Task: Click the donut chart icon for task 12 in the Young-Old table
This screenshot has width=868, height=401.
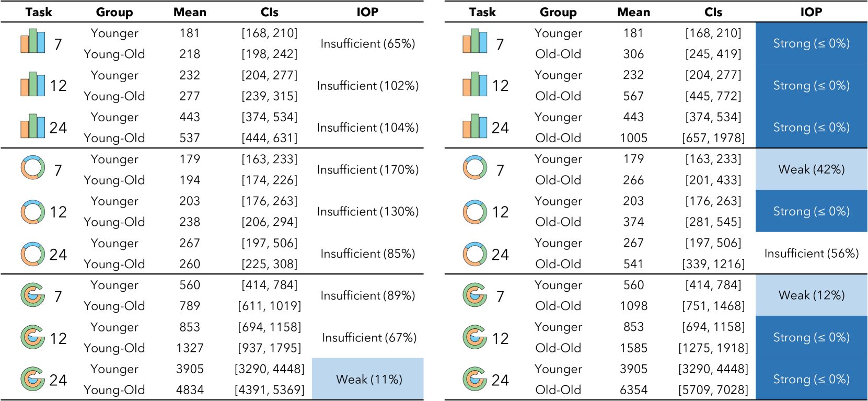Action: click(32, 212)
